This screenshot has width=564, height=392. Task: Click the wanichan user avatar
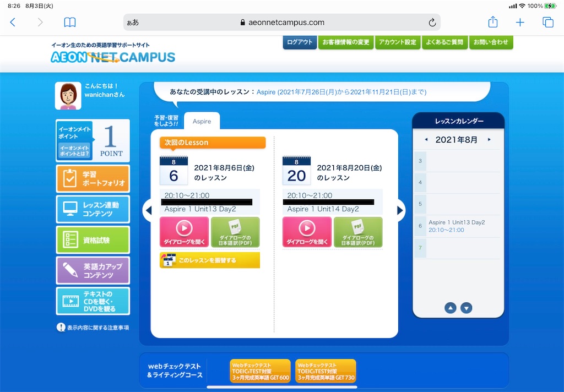(68, 96)
